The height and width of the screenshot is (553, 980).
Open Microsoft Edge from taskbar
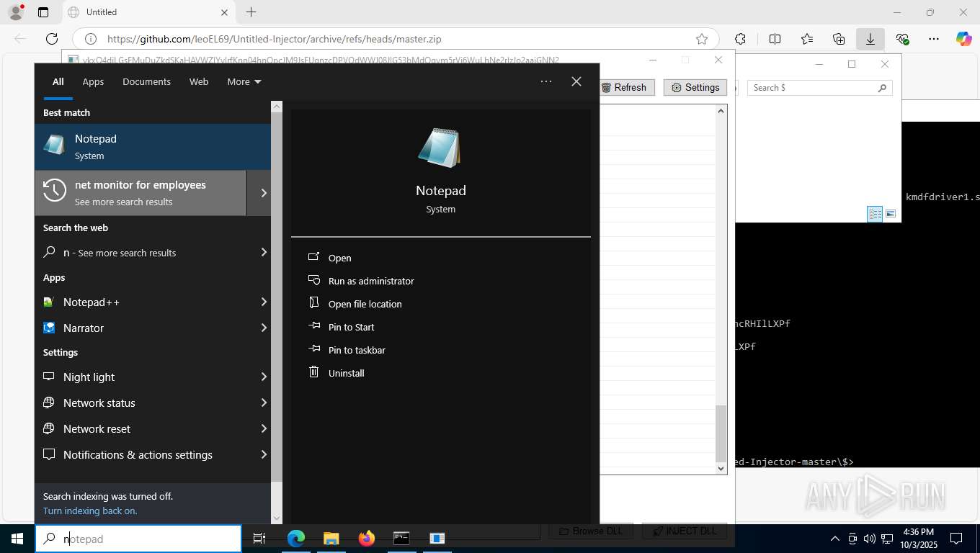(x=295, y=539)
